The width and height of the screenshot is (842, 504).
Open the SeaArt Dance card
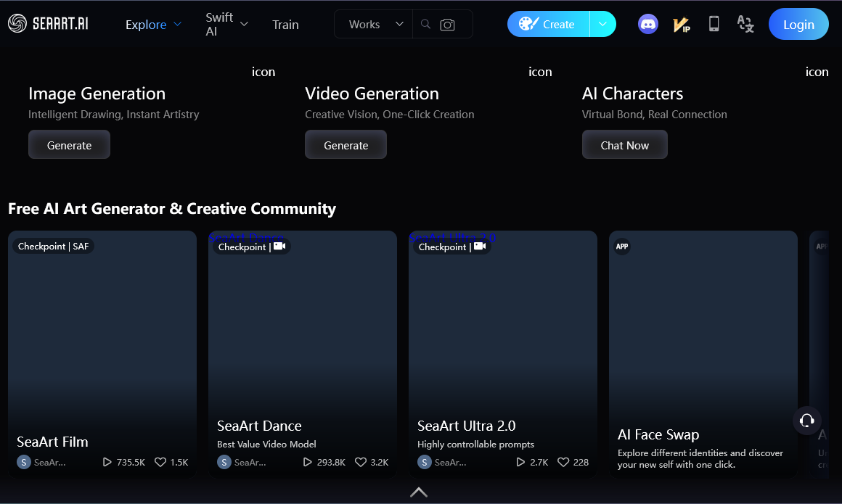pyautogui.click(x=303, y=354)
